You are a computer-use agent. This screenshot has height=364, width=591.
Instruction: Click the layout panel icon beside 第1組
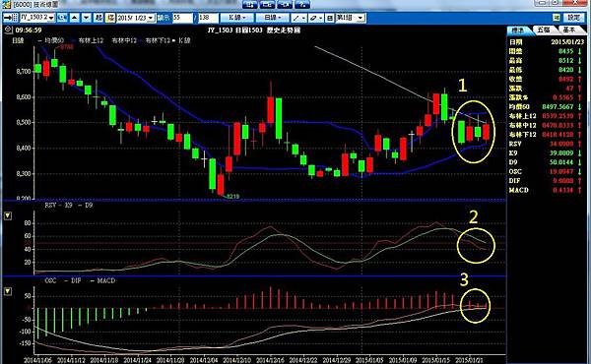(329, 18)
